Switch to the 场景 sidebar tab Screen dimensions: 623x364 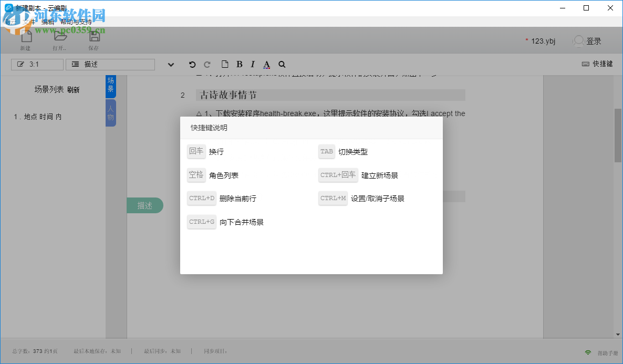pyautogui.click(x=111, y=86)
